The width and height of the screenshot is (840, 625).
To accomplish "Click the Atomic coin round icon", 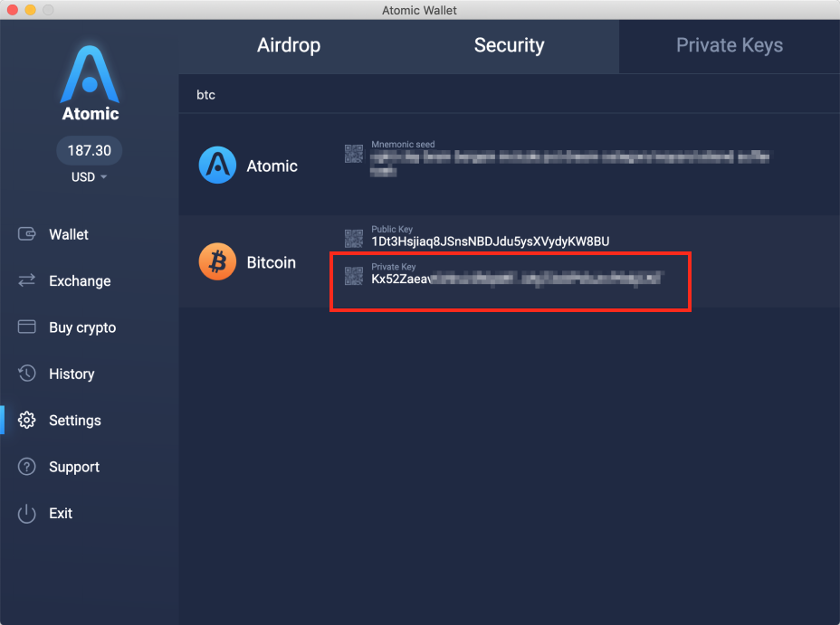I will point(217,165).
